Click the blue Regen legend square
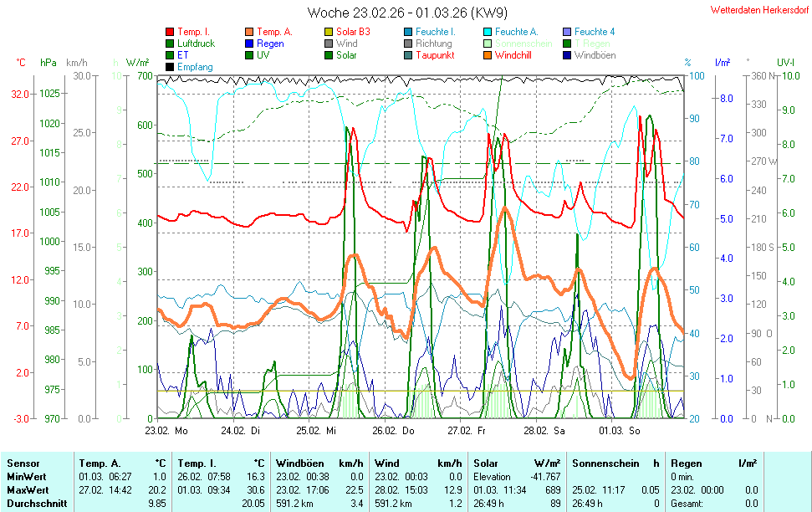Image resolution: width=812 pixels, height=512 pixels. (249, 44)
